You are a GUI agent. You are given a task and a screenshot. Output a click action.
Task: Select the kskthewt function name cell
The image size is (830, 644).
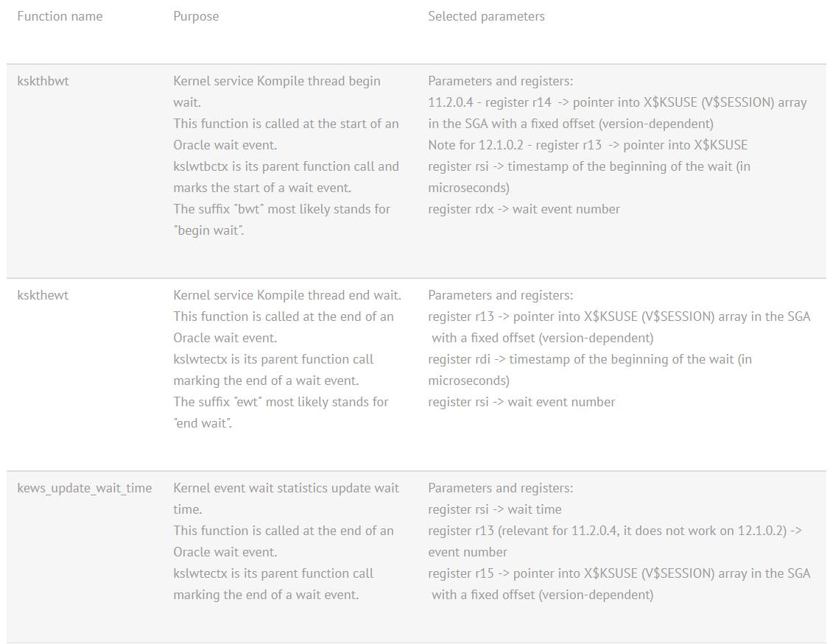(x=43, y=295)
